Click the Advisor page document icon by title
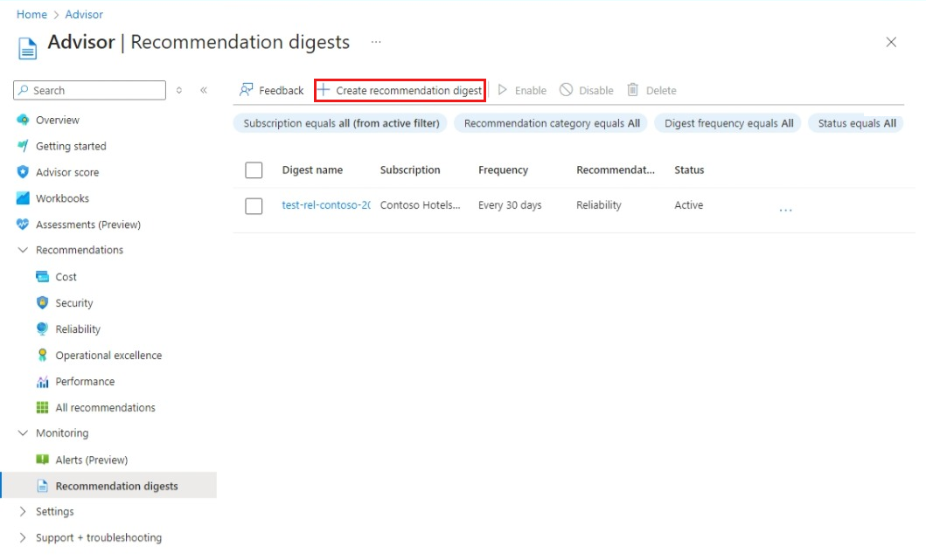 click(x=27, y=48)
